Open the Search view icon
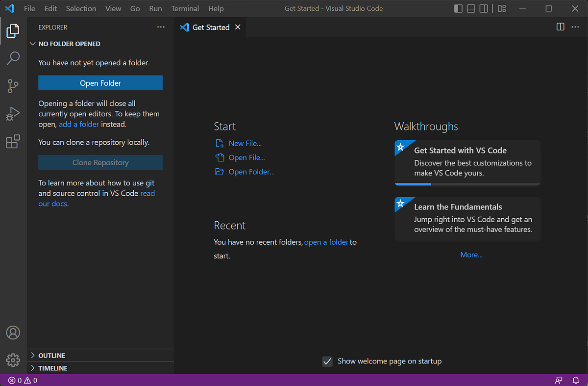The image size is (588, 386). coord(13,58)
